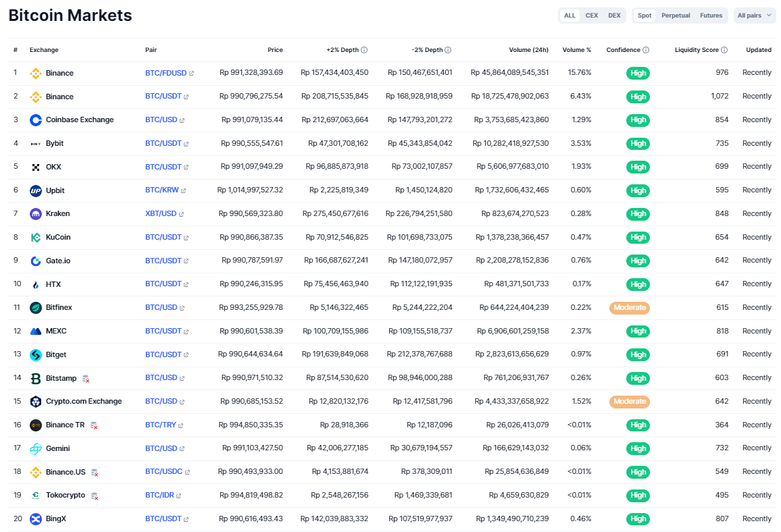Viewport: 781px width, 532px height.
Task: Open Gemini BTC/USD pair link
Action: click(165, 448)
